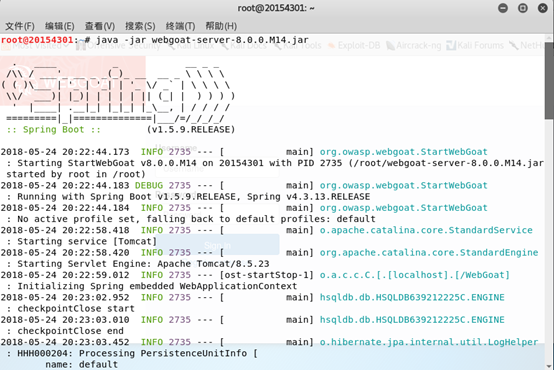Maximize the terminal window
The width and height of the screenshot is (554, 370).
pyautogui.click(x=523, y=8)
